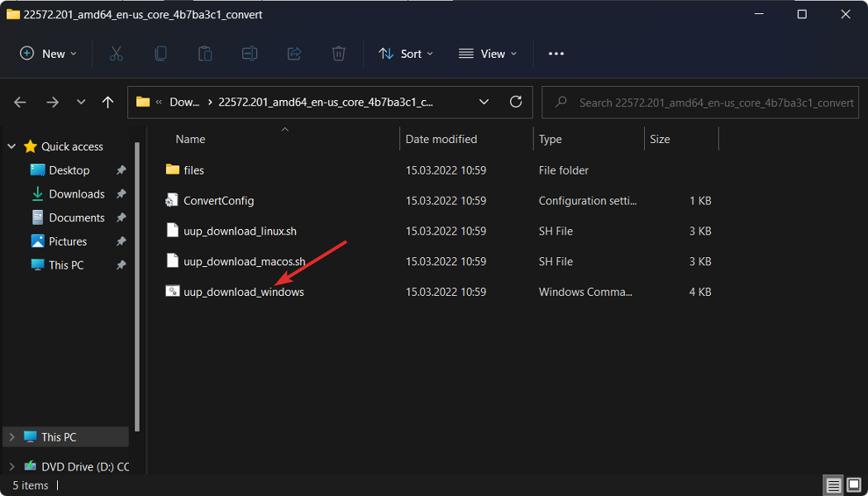Switch to details view toggle

(x=834, y=485)
